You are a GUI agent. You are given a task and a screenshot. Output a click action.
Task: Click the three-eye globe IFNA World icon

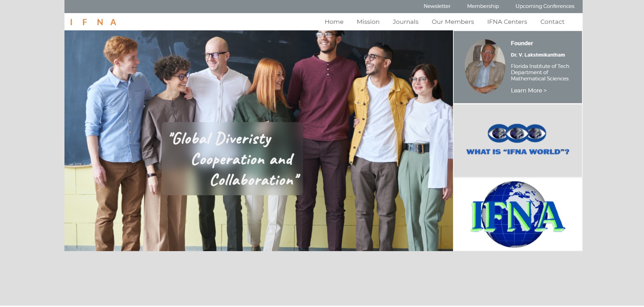pyautogui.click(x=517, y=133)
